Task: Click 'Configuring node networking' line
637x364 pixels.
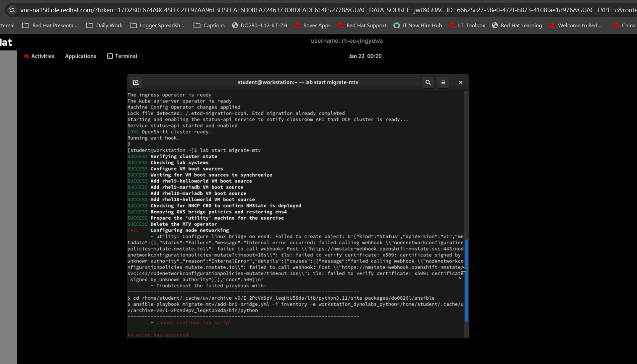Action: click(190, 230)
